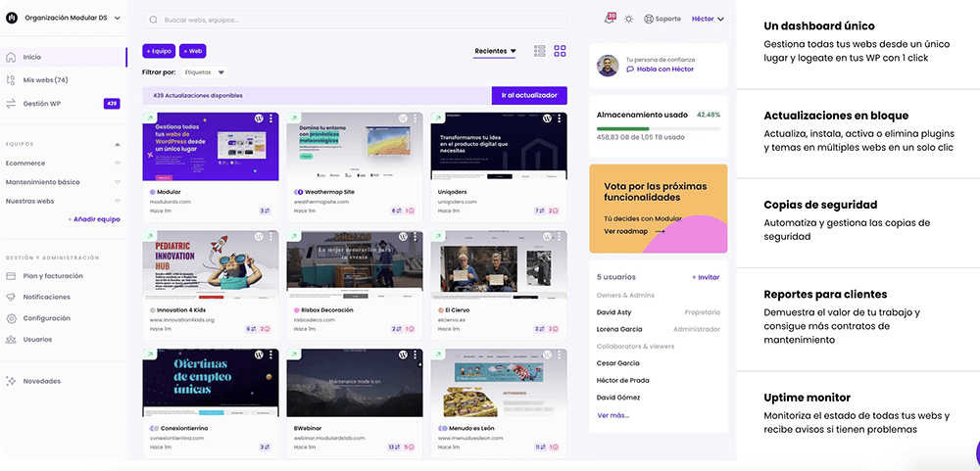Viewport: 980px width, 471px height.
Task: Click Ir al actualizador button
Action: [529, 96]
